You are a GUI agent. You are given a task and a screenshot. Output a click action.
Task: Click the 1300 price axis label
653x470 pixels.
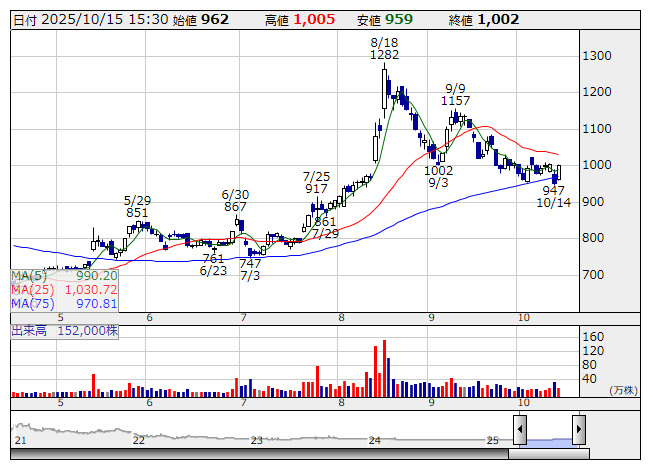(597, 56)
